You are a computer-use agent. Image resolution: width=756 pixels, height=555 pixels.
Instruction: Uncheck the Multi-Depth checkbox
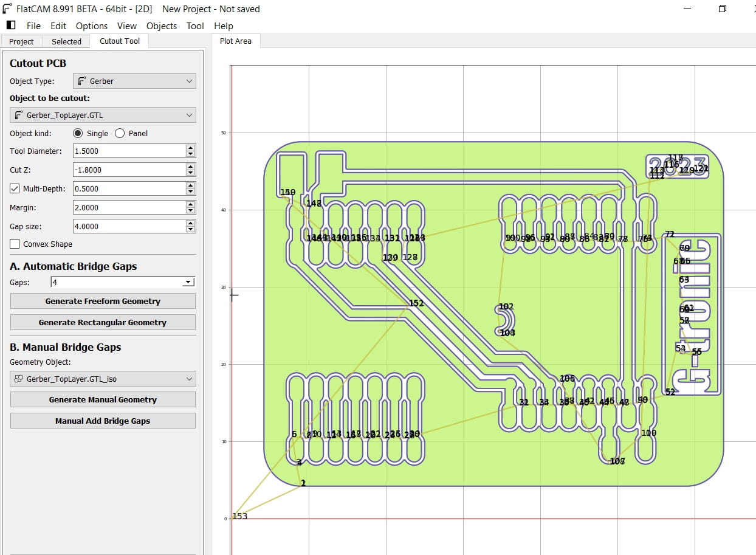pyautogui.click(x=15, y=188)
